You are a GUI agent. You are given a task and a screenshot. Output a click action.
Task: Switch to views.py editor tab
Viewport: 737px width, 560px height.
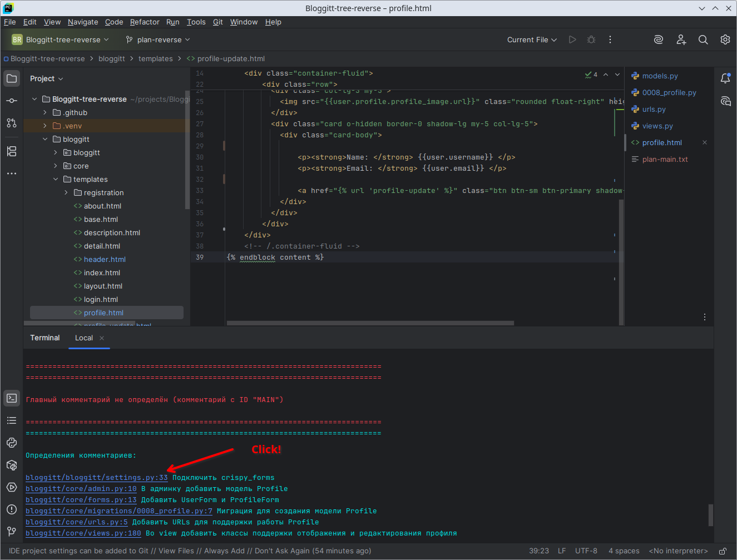point(657,126)
